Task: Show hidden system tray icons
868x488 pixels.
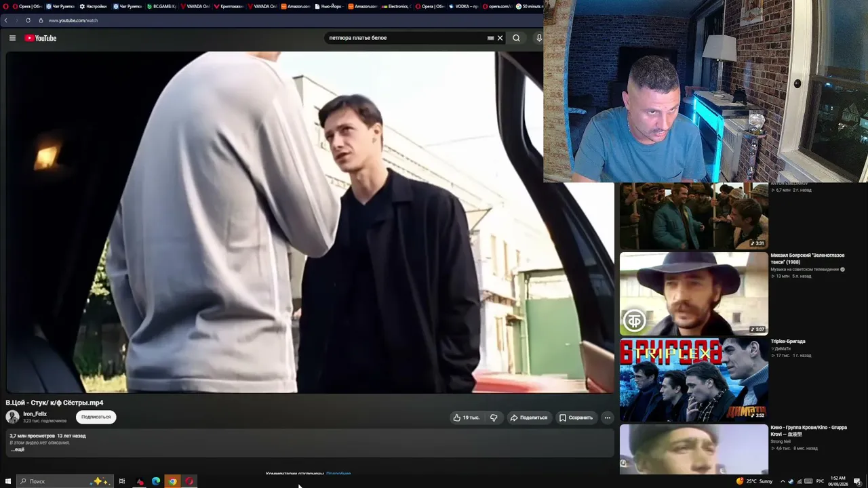Action: 782,481
